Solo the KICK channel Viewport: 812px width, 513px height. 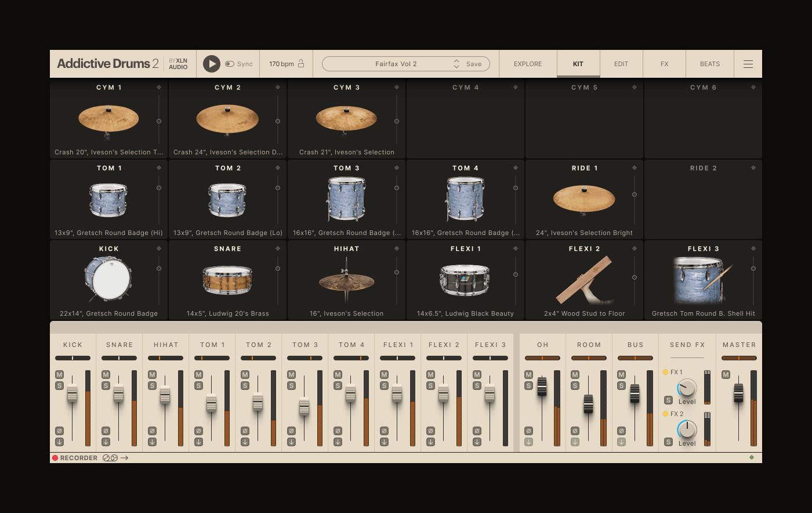coord(59,385)
